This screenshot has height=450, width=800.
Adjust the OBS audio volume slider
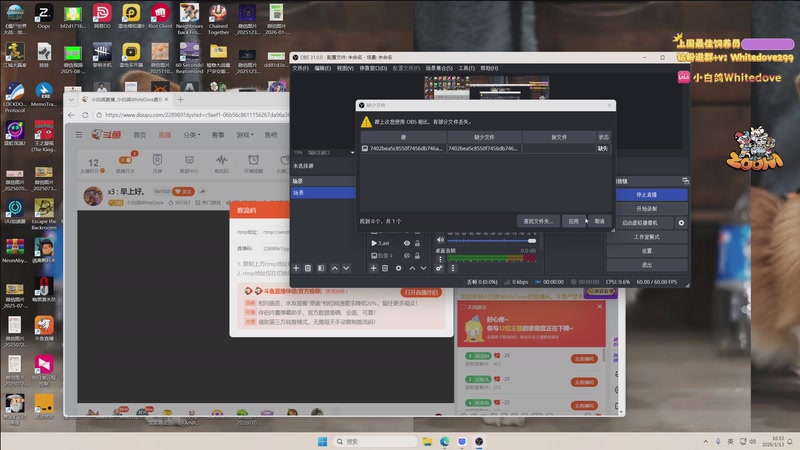coord(491,240)
